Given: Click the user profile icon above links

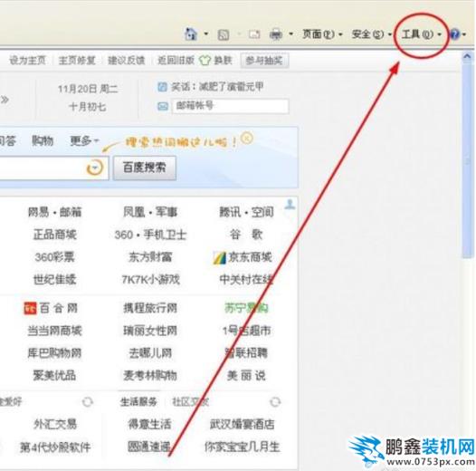Looking at the screenshot, I should (x=290, y=204).
